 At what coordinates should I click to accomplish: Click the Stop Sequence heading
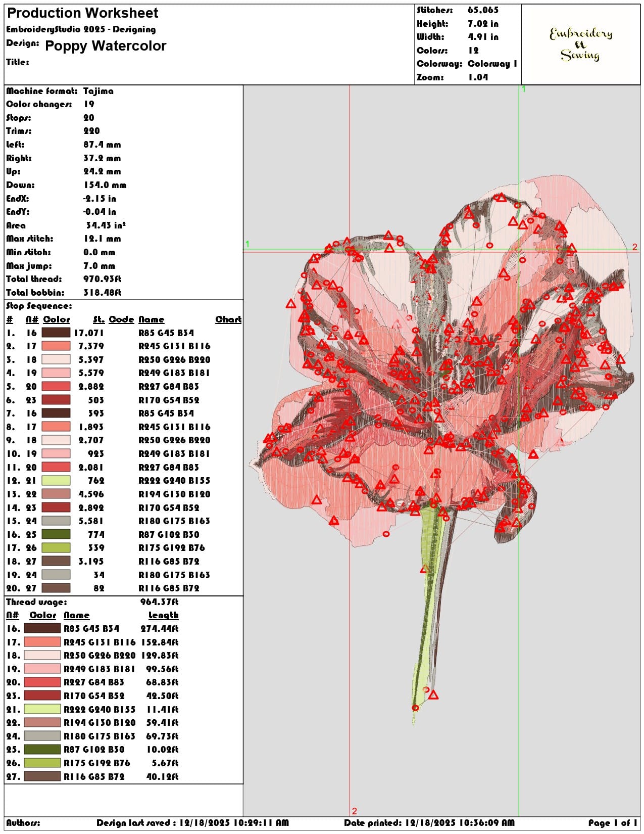coord(39,306)
